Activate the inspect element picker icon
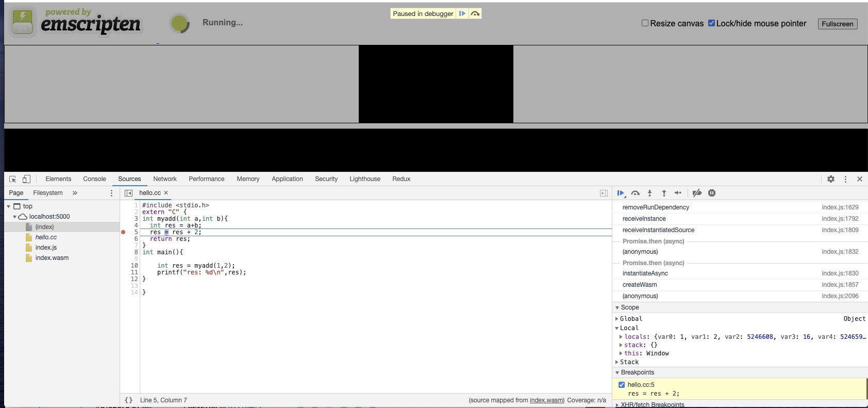868x408 pixels. [13, 179]
